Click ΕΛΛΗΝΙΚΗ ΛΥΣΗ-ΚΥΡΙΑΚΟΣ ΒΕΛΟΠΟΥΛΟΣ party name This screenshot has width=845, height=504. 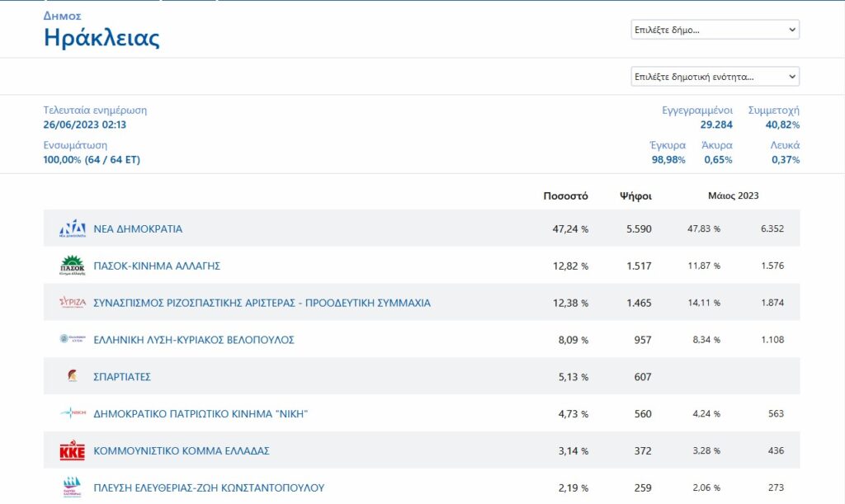click(194, 340)
